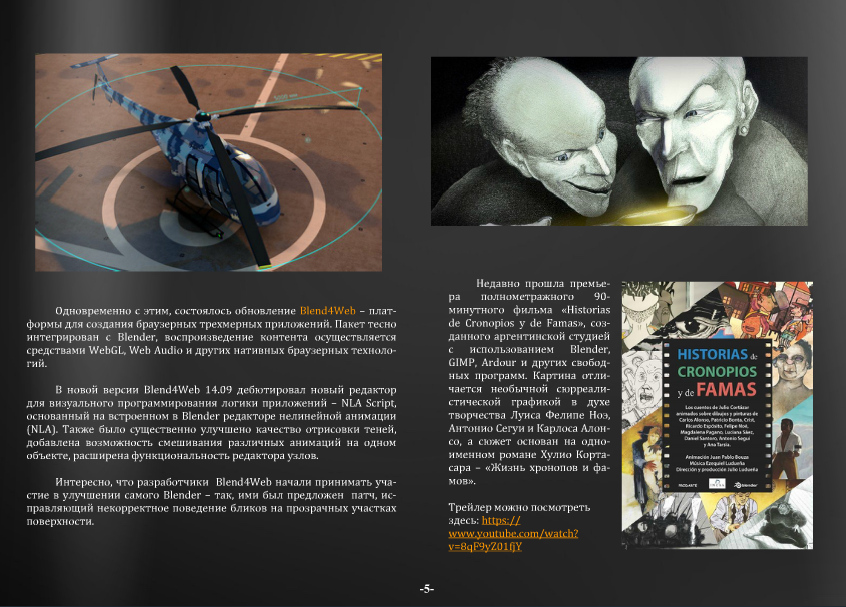Select the film still with two pale faces
Viewport: 846px width, 607px height.
point(619,141)
